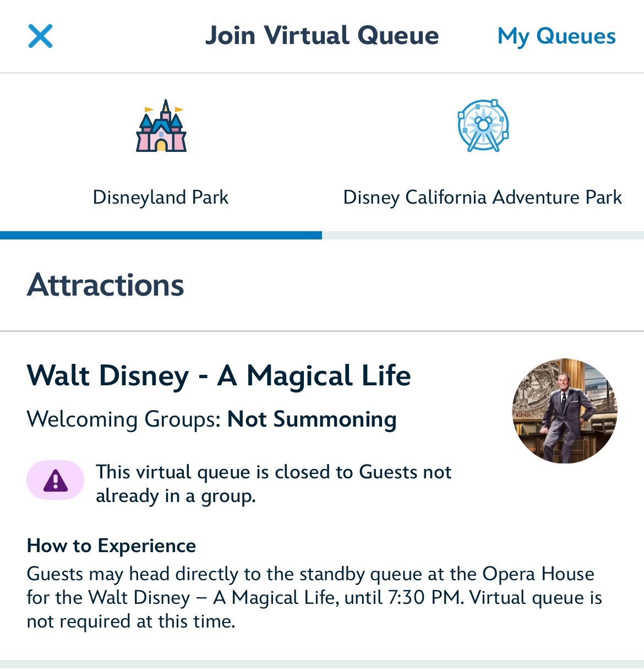Select the Disneyland Park tab label
The width and height of the screenshot is (644, 671).
click(160, 197)
